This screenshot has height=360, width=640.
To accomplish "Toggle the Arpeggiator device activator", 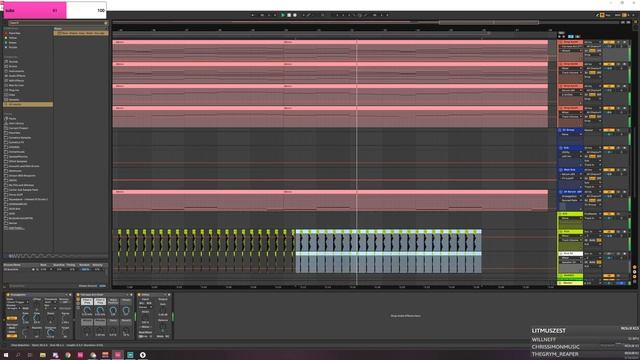I will click(8, 295).
